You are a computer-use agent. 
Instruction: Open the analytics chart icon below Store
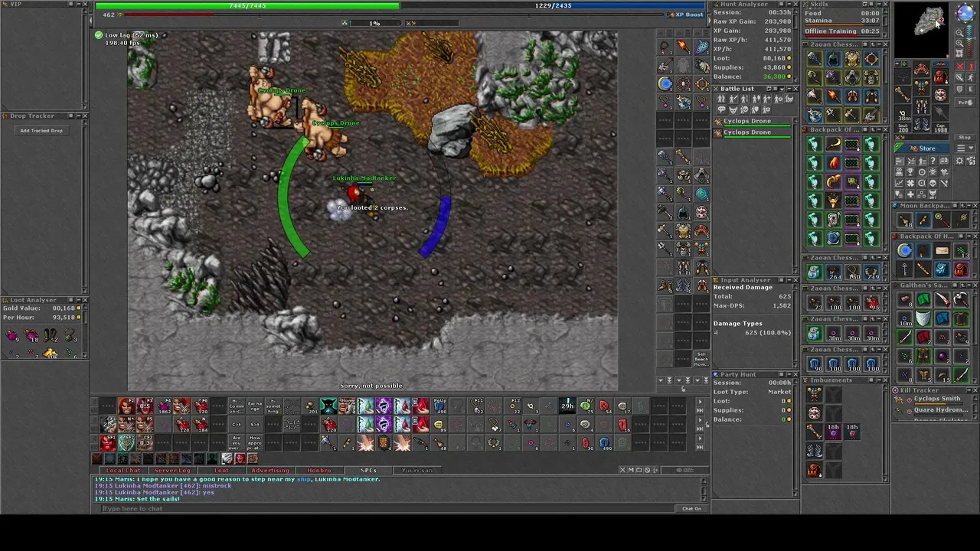[900, 183]
